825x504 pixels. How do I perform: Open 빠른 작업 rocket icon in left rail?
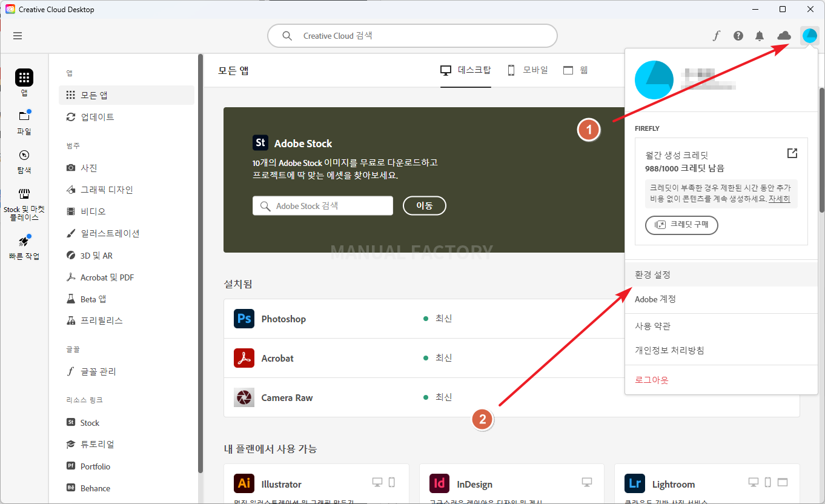24,241
